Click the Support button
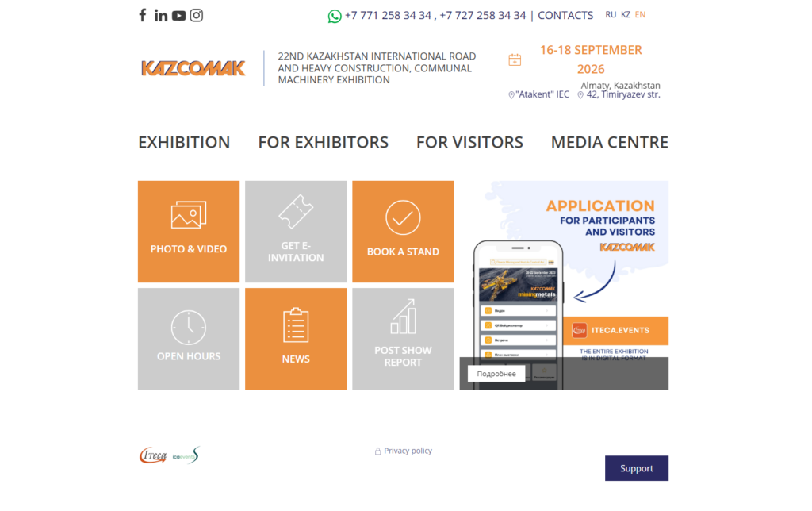812x511 pixels. tap(636, 468)
